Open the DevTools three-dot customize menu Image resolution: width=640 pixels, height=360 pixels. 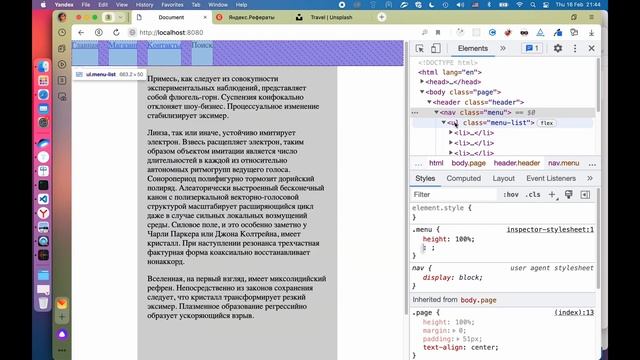(575, 48)
